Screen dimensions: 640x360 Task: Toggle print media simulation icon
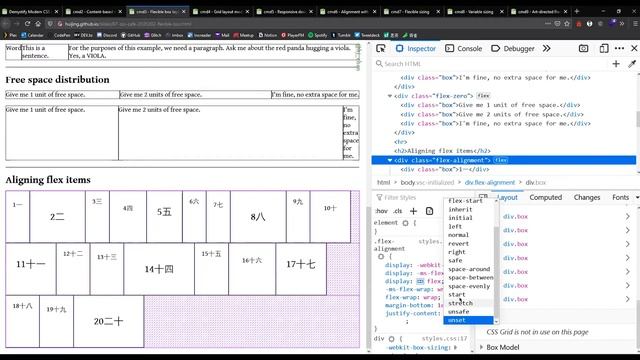point(429,211)
